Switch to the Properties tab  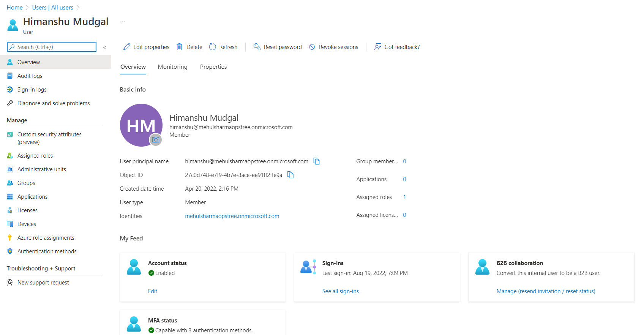tap(213, 67)
